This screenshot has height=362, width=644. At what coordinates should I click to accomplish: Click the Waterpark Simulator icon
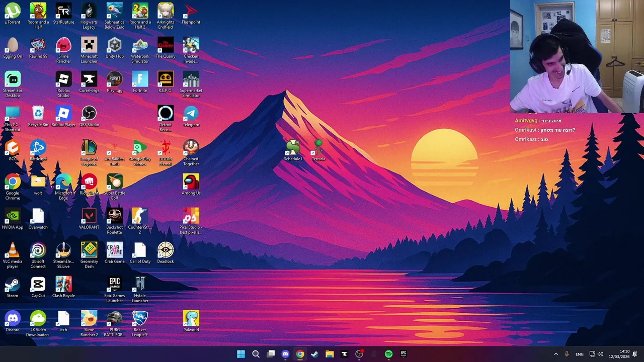[140, 50]
